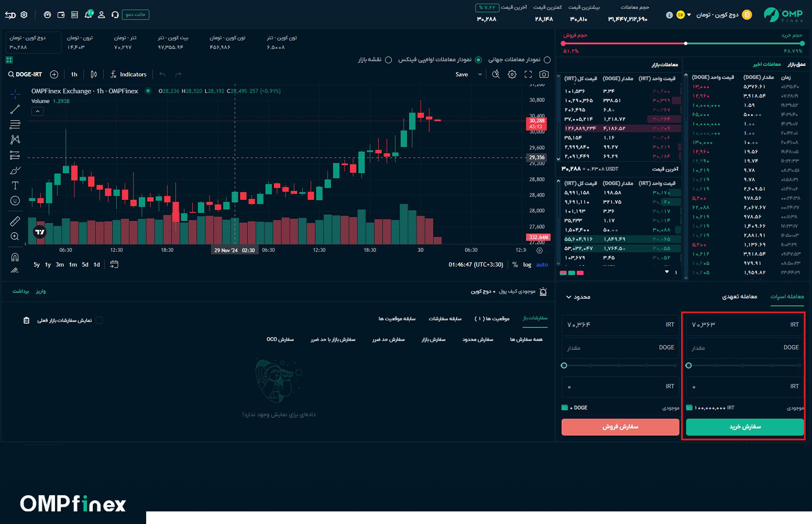
Task: Select the zoom in tool
Action: click(15, 236)
